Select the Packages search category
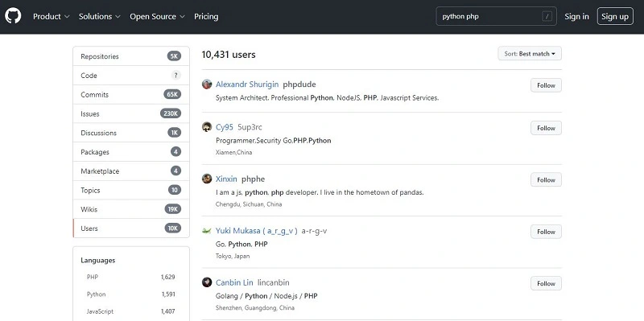The image size is (644, 321). 131,152
